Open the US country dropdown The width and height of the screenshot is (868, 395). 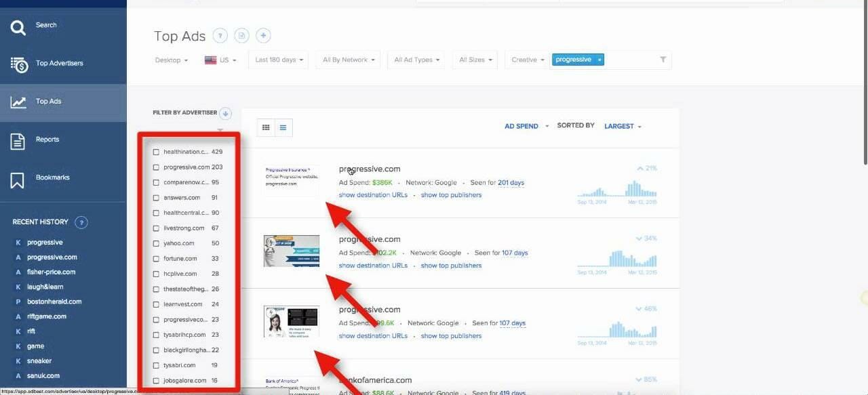point(220,60)
